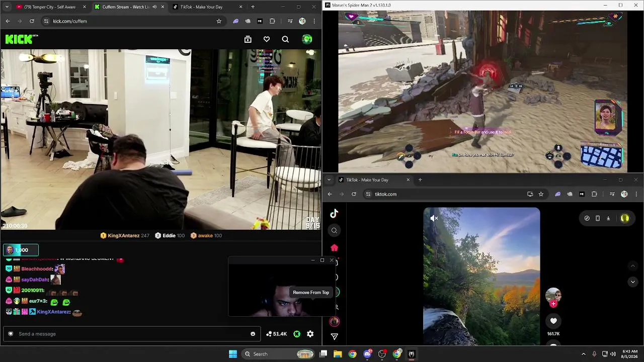Click Send a message chat input

131,334
